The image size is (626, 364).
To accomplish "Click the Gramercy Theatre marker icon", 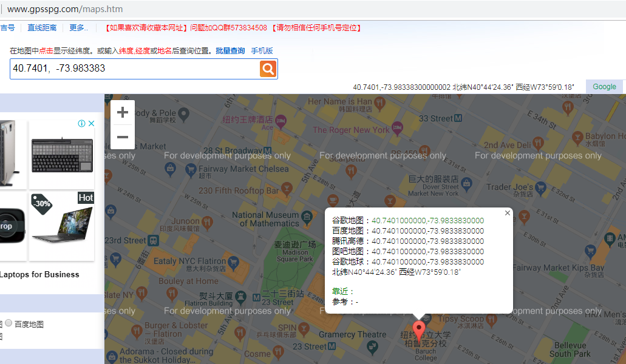I will coord(372,347).
